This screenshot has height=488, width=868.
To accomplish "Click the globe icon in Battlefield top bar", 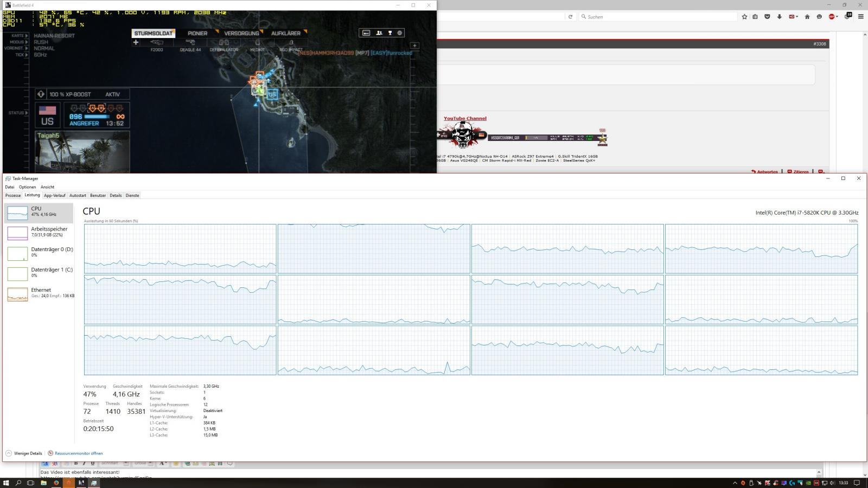I will [x=400, y=33].
